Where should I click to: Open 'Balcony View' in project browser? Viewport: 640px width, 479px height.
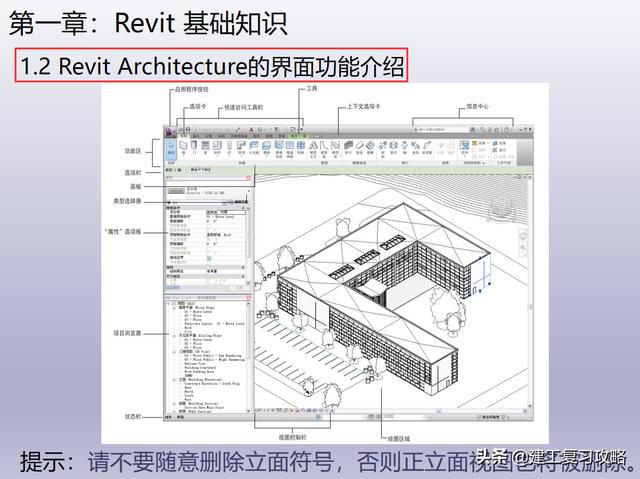195,364
